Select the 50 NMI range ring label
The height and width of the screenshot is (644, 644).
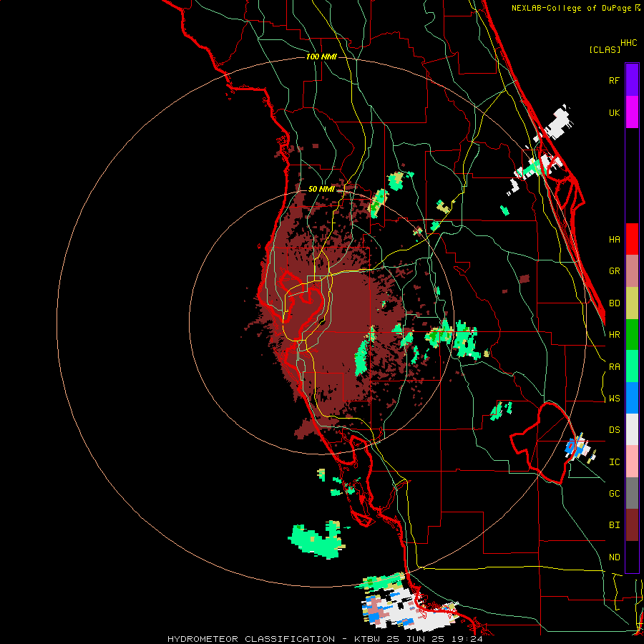[x=321, y=190]
